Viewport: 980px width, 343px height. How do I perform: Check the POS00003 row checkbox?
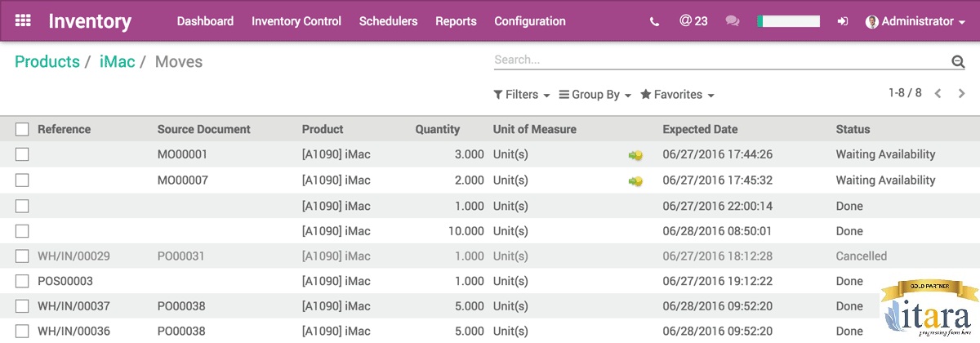[22, 282]
